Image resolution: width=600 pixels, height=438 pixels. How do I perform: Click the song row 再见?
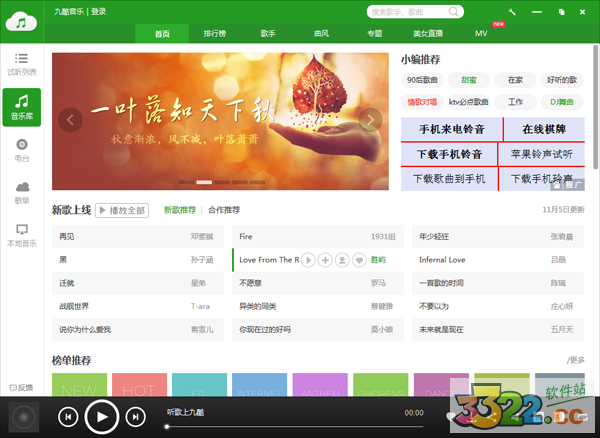138,237
